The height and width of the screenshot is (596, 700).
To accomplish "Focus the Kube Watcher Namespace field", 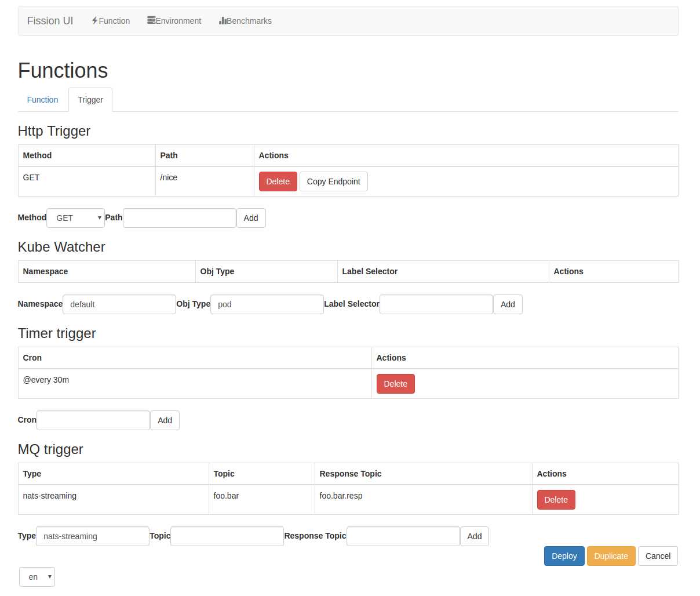I will 119,304.
